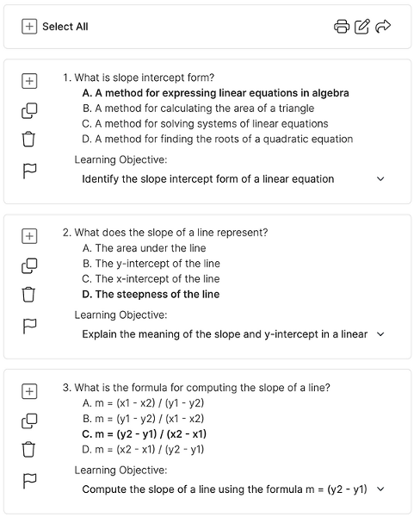Image resolution: width=420 pixels, height=517 pixels.
Task: Click the print icon in the top bar
Action: tap(342, 27)
